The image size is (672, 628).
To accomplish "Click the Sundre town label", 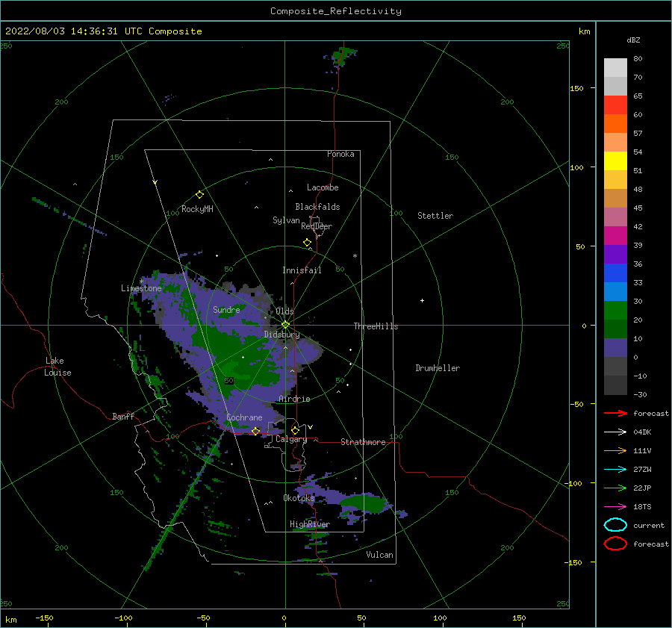I will (226, 309).
